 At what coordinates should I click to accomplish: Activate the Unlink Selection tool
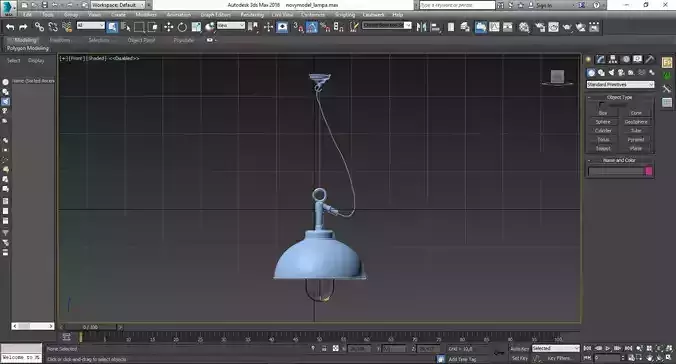(x=53, y=27)
